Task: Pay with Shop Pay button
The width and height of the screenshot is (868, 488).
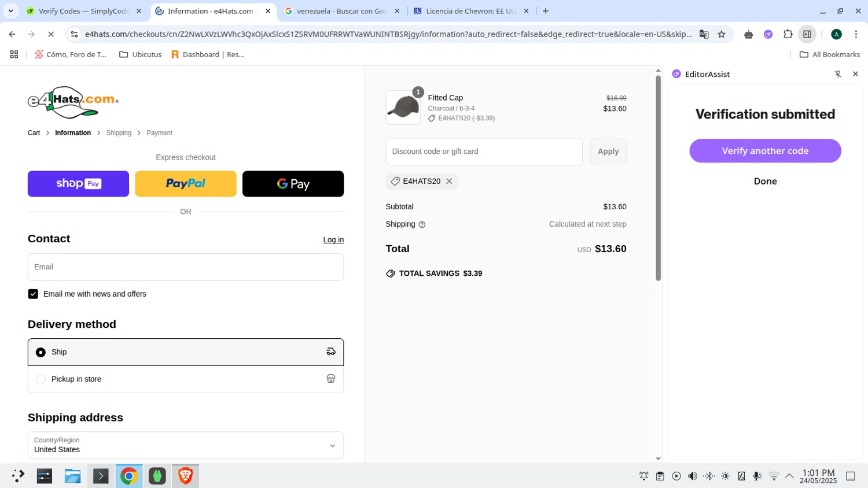Action: pos(78,184)
